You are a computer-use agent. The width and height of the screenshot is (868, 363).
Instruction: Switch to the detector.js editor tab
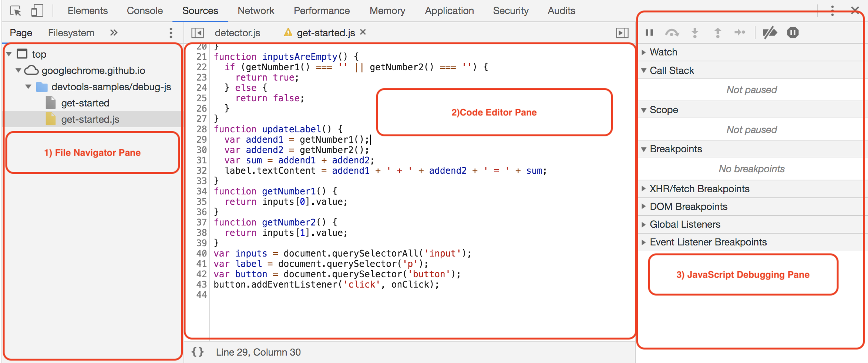click(238, 33)
